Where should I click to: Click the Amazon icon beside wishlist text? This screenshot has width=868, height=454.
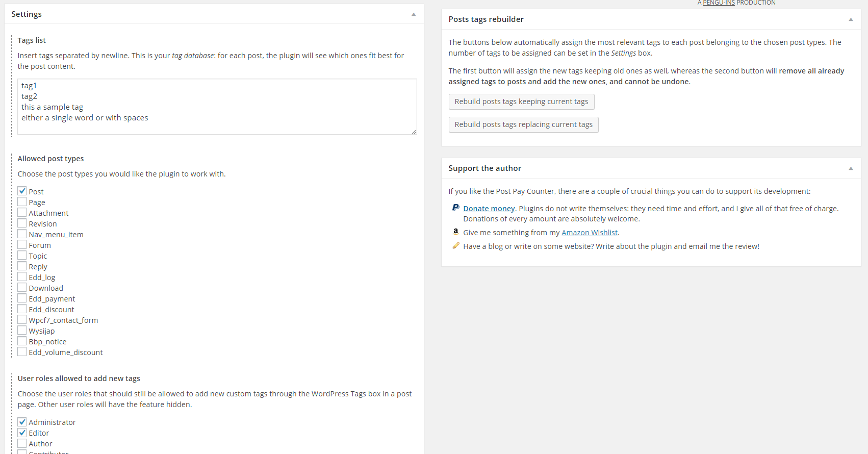pos(455,232)
